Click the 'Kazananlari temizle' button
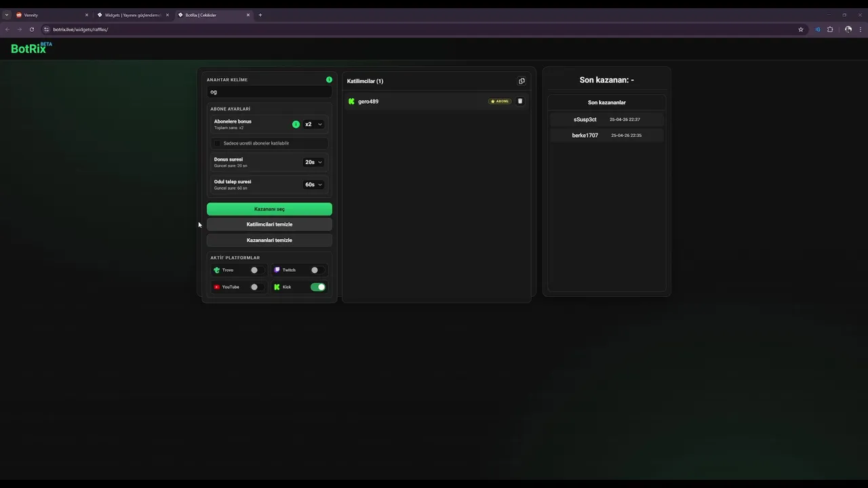 [269, 241]
